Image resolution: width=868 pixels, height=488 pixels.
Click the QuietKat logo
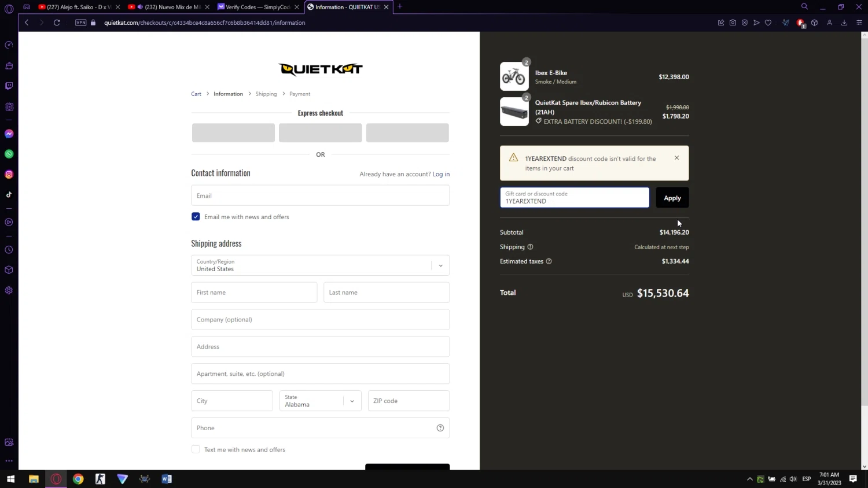pos(320,69)
